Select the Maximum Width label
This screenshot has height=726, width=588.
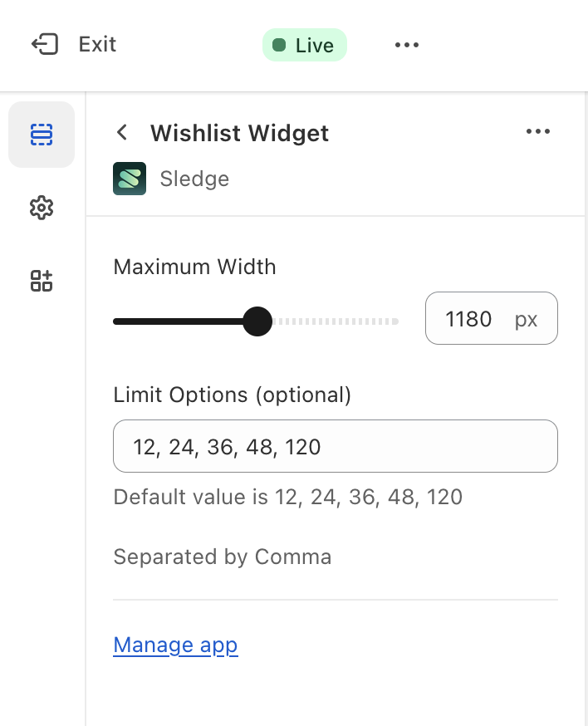(x=194, y=267)
